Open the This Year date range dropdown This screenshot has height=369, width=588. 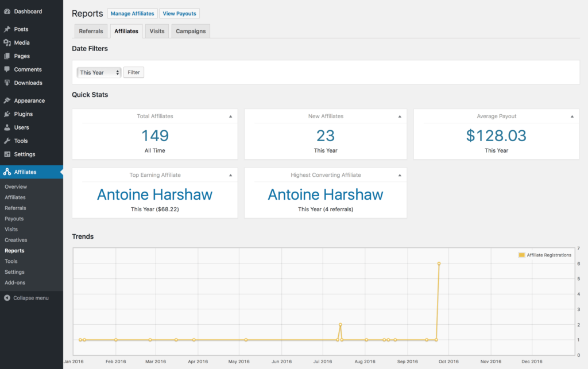(x=99, y=72)
